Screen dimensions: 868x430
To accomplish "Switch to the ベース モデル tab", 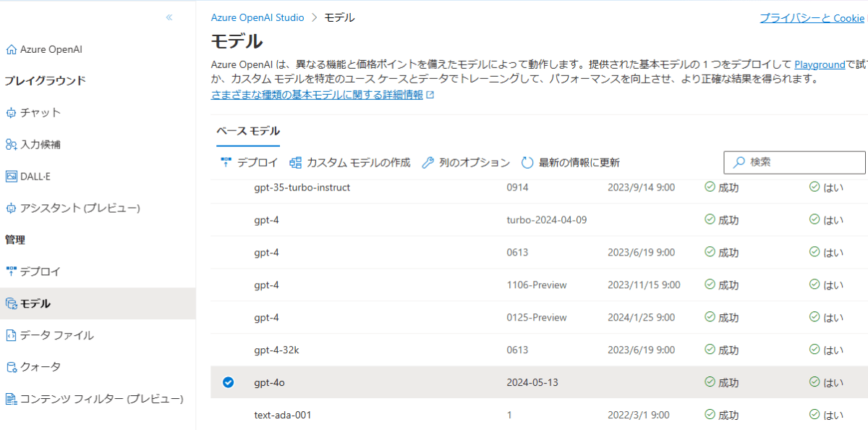I will click(248, 131).
